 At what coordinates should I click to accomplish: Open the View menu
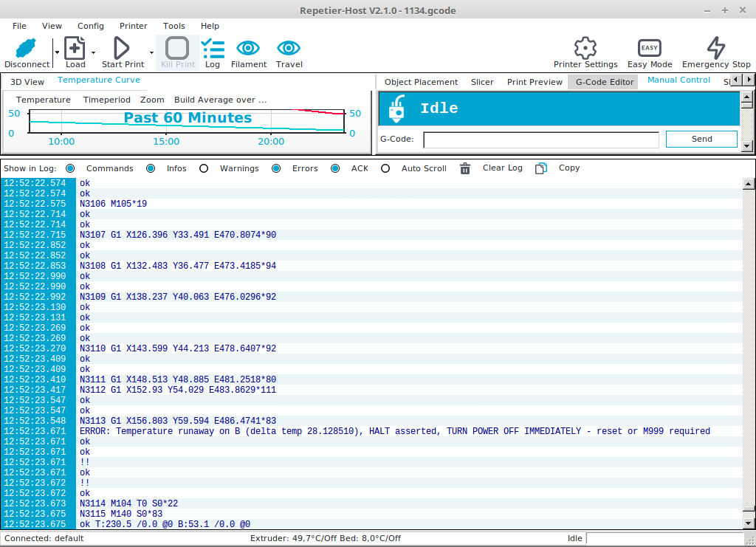(52, 26)
